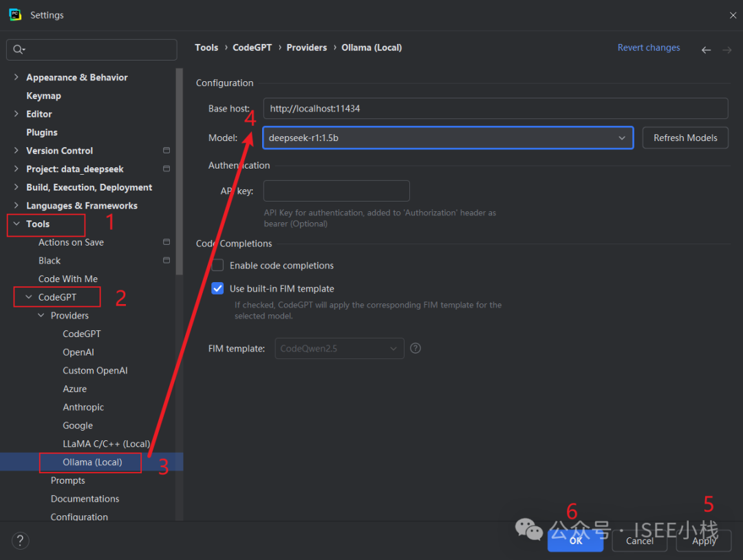743x560 pixels.
Task: Select Google provider
Action: point(78,425)
